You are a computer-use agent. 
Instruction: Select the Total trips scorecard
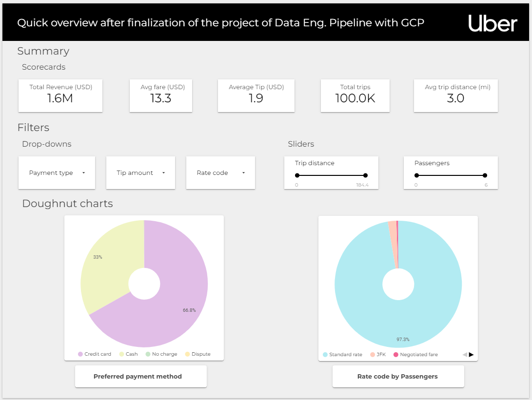point(355,95)
